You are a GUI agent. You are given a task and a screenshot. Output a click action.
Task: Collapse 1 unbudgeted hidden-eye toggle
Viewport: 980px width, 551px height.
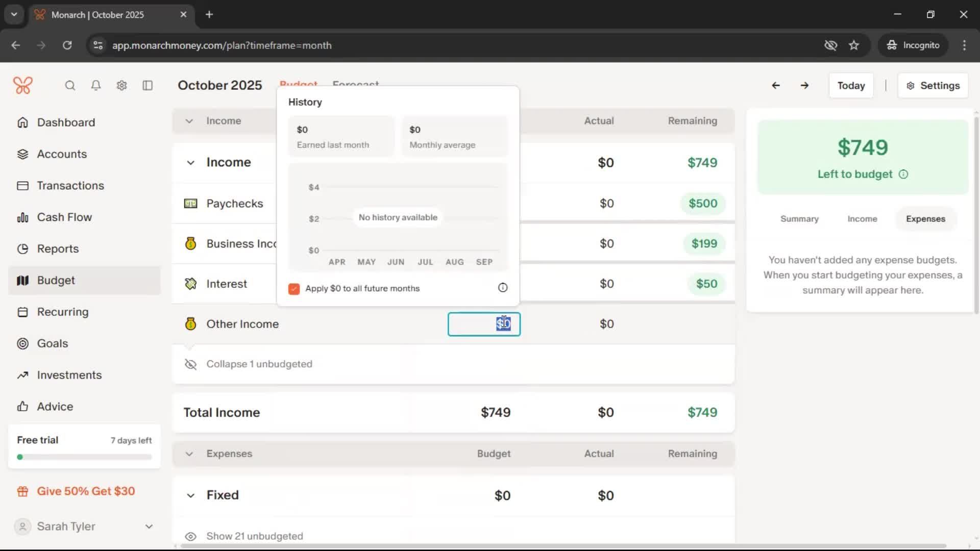[190, 364]
